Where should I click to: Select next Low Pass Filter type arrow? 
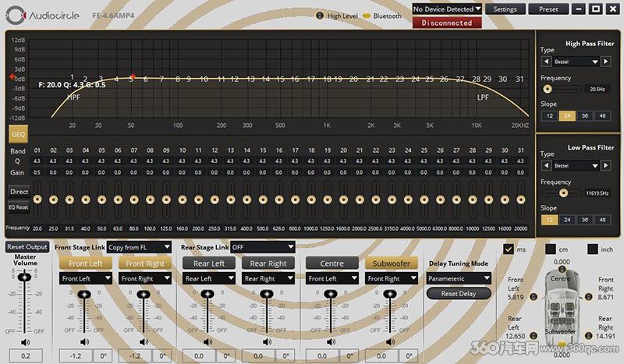click(x=606, y=165)
